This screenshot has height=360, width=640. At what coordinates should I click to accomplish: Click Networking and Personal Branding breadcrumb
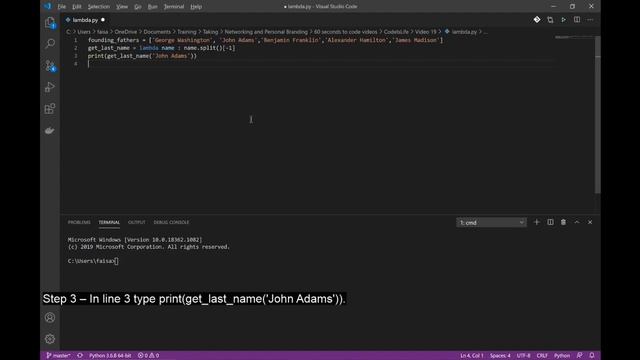coord(266,32)
